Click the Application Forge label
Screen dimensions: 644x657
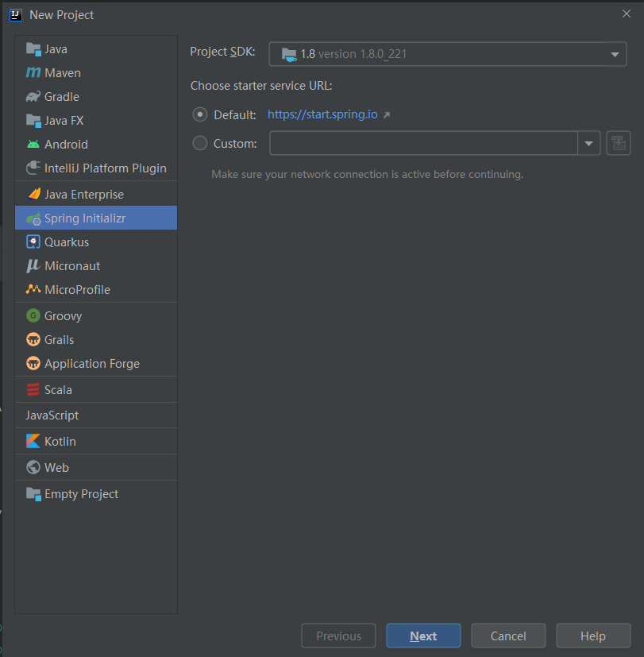[92, 364]
